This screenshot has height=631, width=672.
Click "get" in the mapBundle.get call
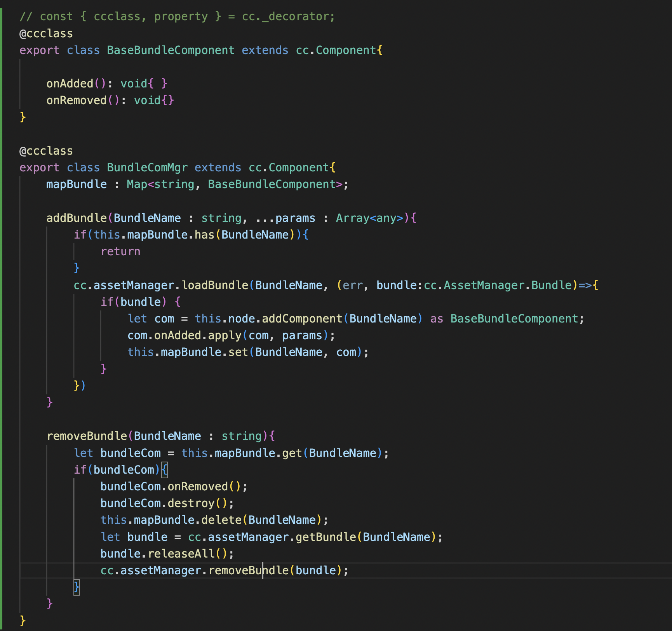coord(292,453)
